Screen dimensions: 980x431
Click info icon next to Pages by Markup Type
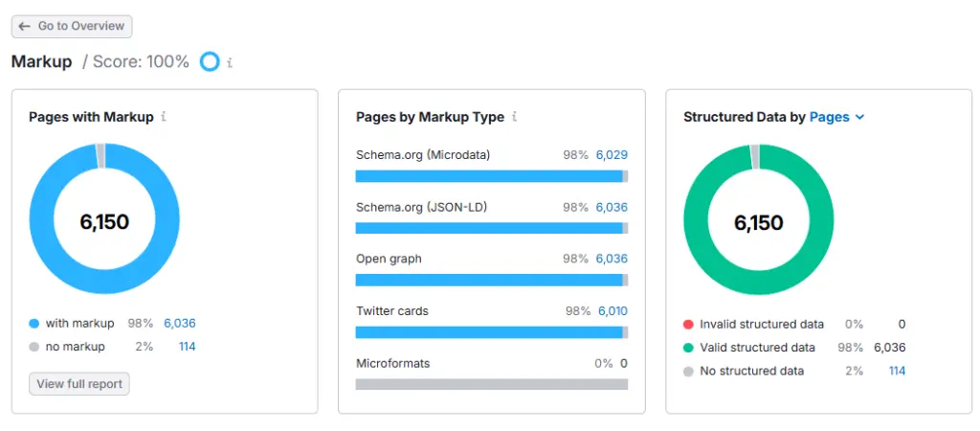tap(514, 117)
